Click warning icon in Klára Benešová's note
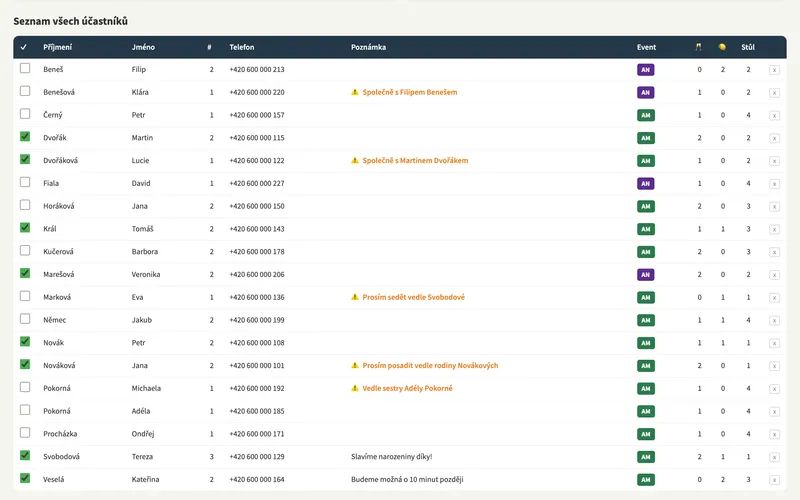 tap(355, 92)
